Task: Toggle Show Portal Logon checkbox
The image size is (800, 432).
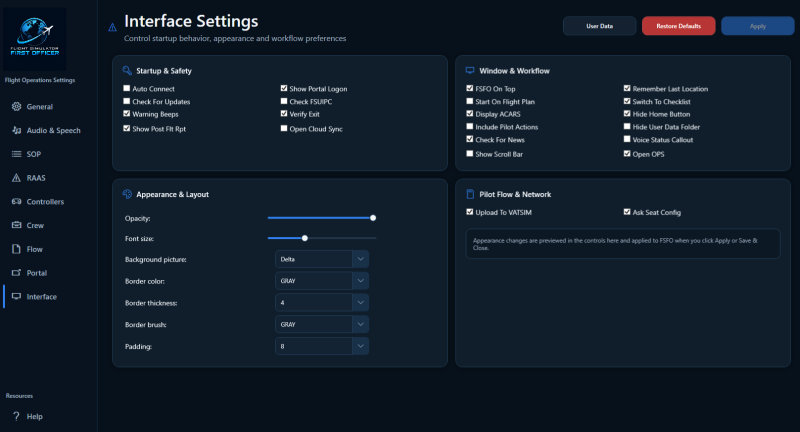Action: point(284,88)
